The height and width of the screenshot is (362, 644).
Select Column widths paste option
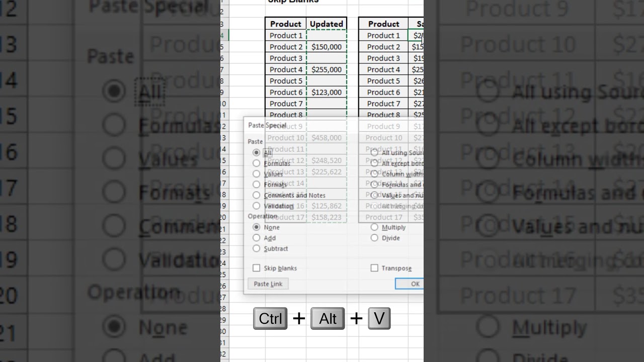click(374, 174)
